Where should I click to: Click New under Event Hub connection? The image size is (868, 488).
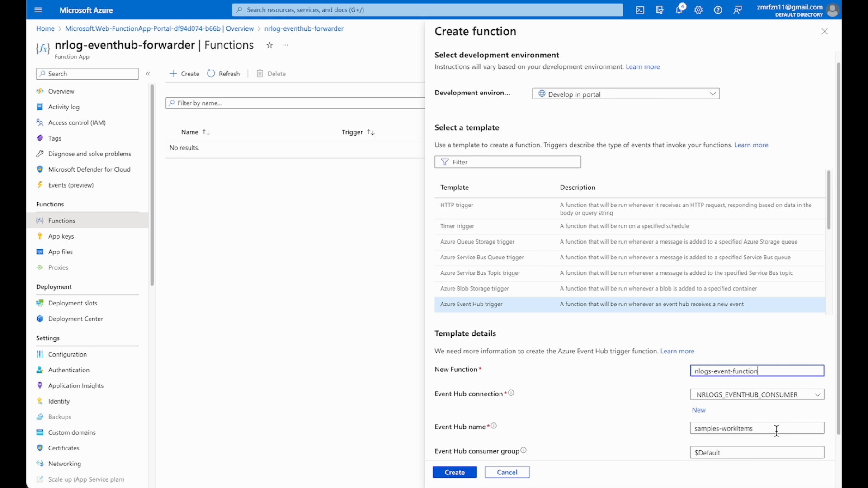point(698,410)
